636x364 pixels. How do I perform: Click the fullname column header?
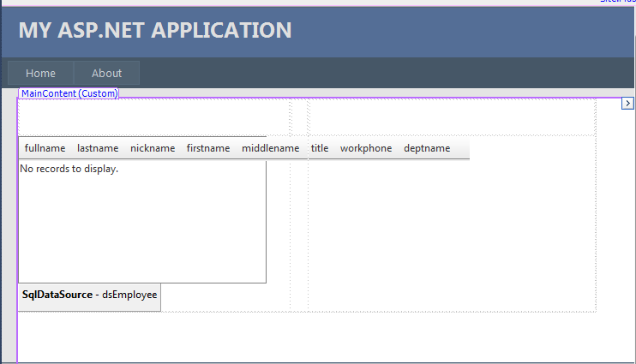click(45, 148)
